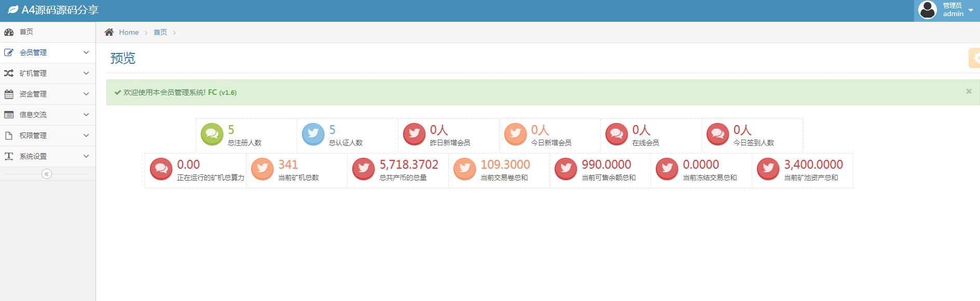The width and height of the screenshot is (980, 301).
Task: Click the home icon in breadcrumb
Action: [109, 32]
